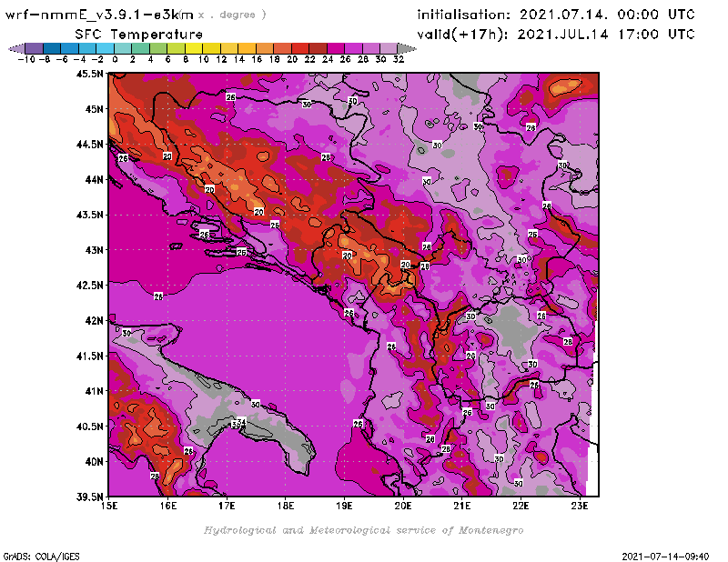Click the '32' value on the legend scale
Viewport: 728px width, 562px height.
click(x=399, y=59)
